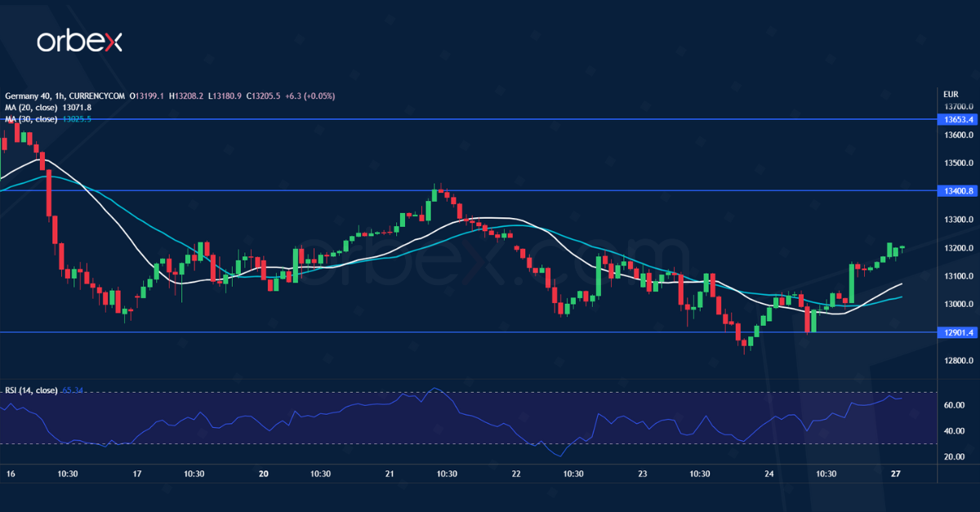Click the MA 20 value 13071.8
This screenshot has width=980, height=512.
(x=77, y=107)
